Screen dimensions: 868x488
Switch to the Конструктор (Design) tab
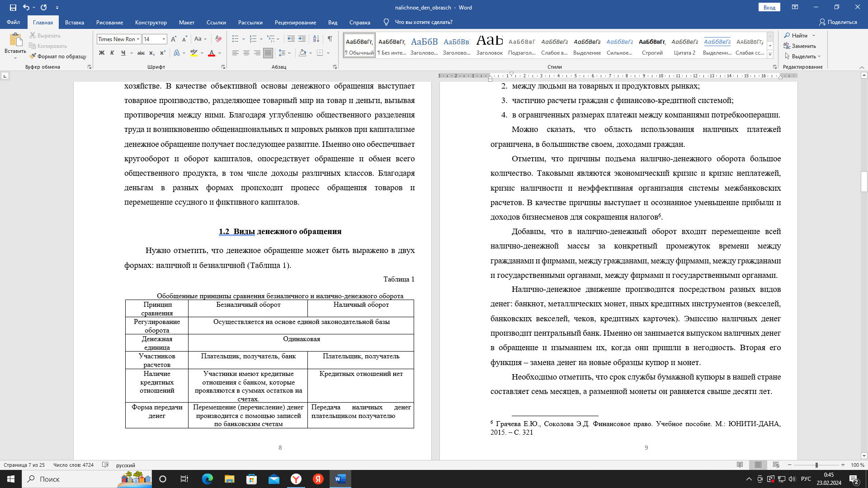(151, 22)
